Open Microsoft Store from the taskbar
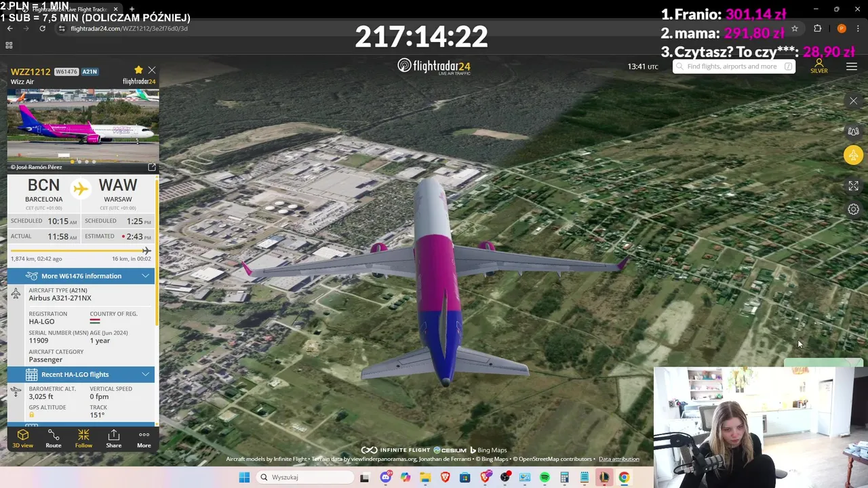Viewport: 868px width, 488px height. [465, 477]
